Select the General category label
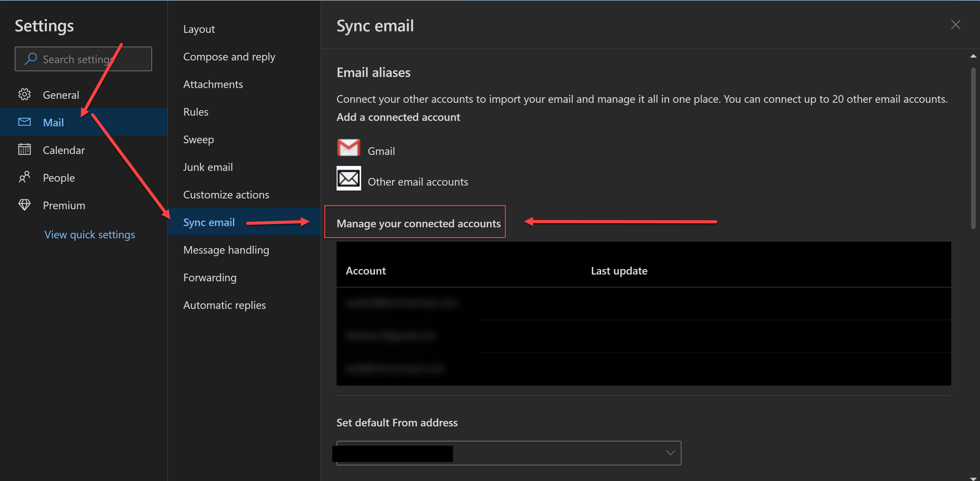Screen dimensions: 980x481 click(61, 95)
